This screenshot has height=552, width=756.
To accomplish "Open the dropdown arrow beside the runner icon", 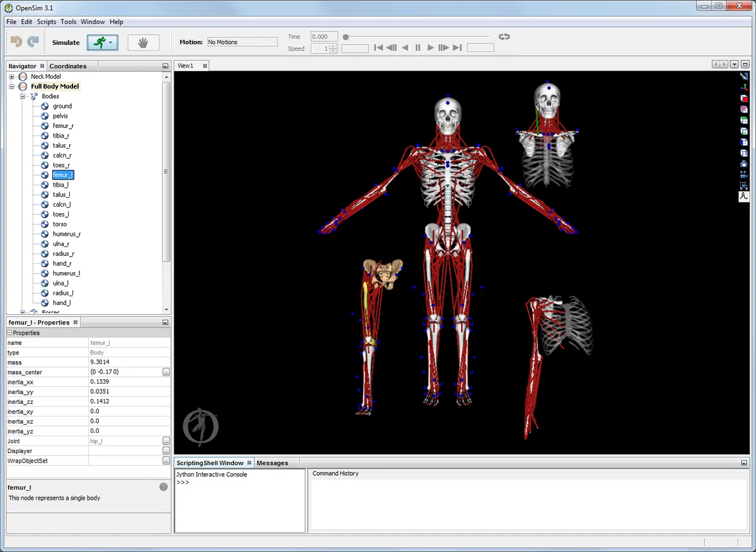I will tap(111, 43).
